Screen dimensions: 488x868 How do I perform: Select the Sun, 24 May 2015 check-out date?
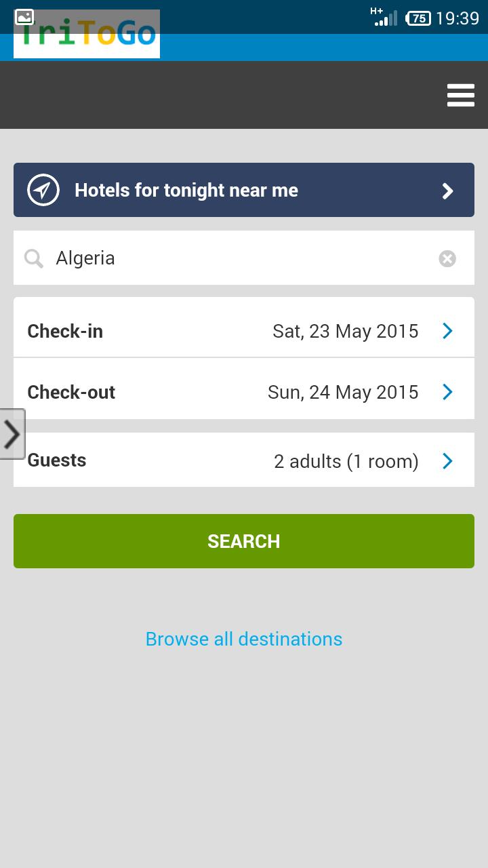(343, 392)
